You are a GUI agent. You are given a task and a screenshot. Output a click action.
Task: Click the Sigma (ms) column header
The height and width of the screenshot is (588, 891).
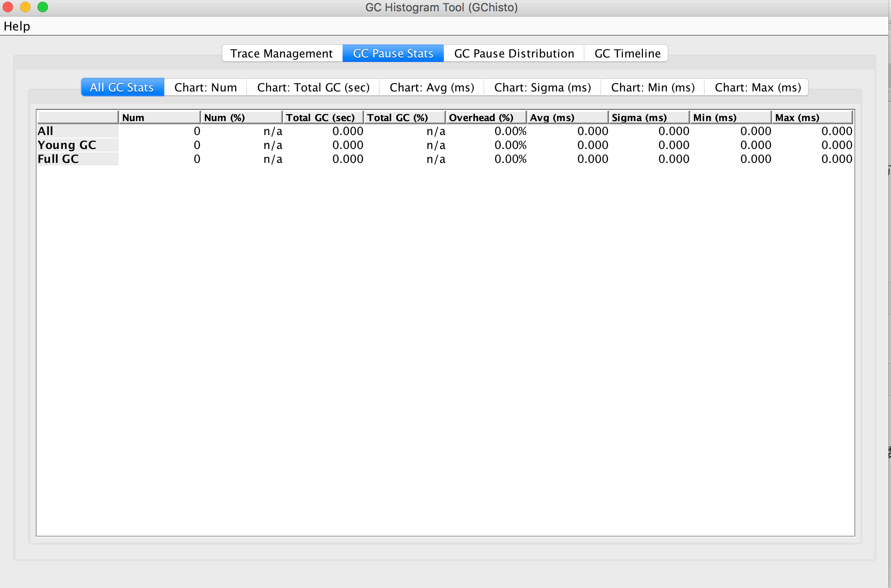click(x=649, y=118)
